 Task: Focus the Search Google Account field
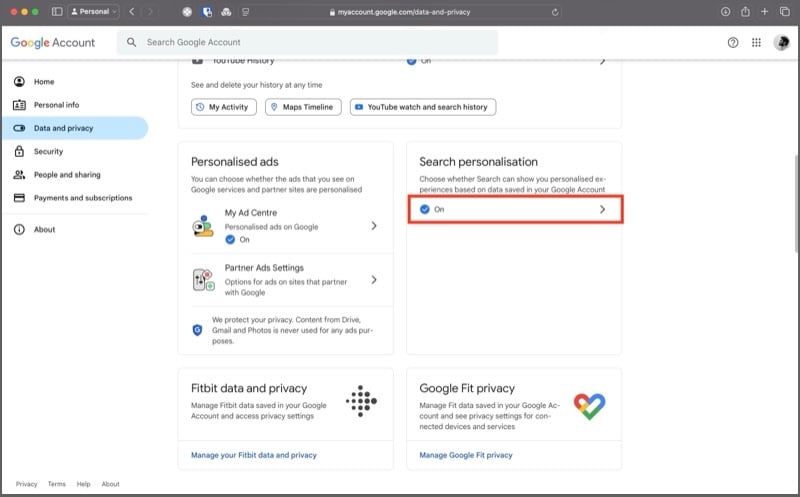(x=308, y=42)
